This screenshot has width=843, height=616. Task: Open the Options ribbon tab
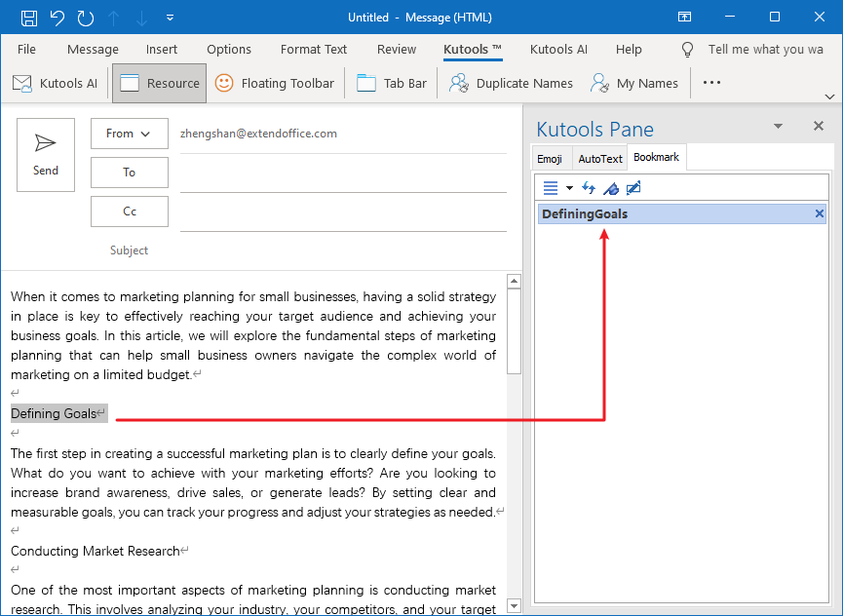pos(229,50)
